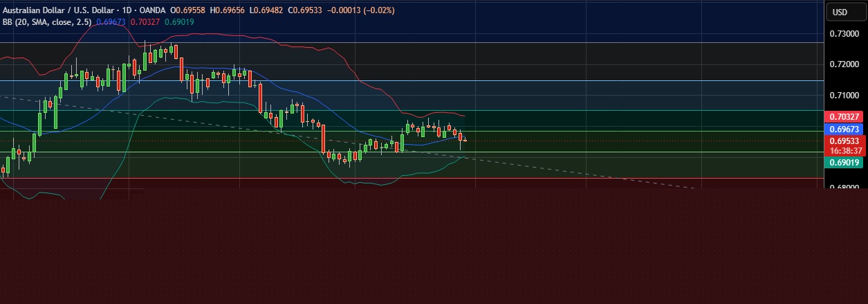Click the 0.68000 price scale label
This screenshot has width=868, height=304.
click(846, 186)
